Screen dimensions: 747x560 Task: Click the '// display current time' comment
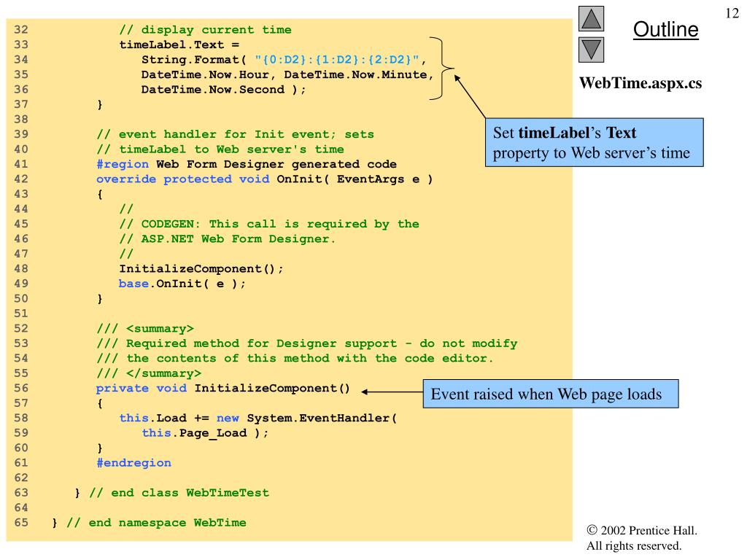tap(205, 29)
